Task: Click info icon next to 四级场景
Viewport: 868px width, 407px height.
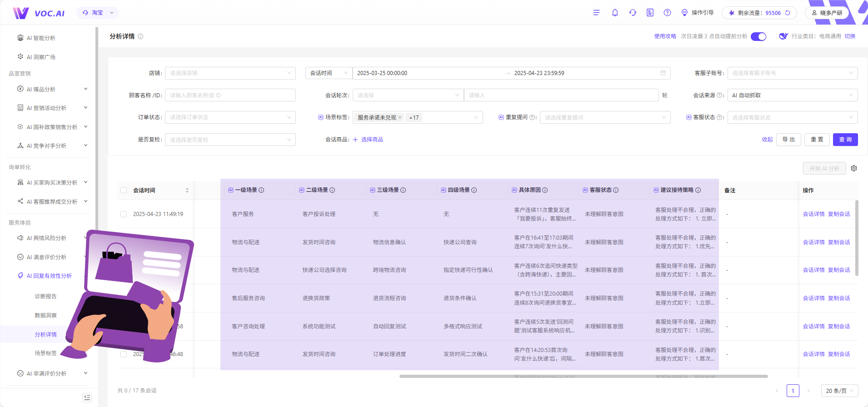Action: [474, 190]
